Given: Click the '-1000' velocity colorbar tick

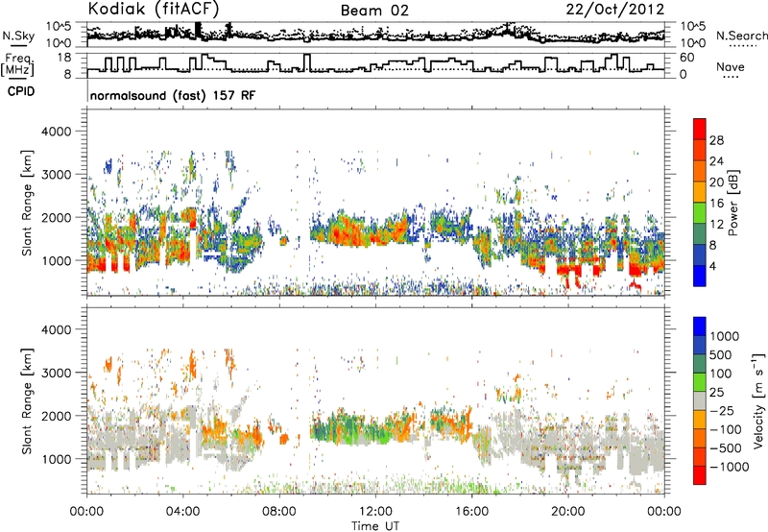Looking at the screenshot, I should pos(730,467).
